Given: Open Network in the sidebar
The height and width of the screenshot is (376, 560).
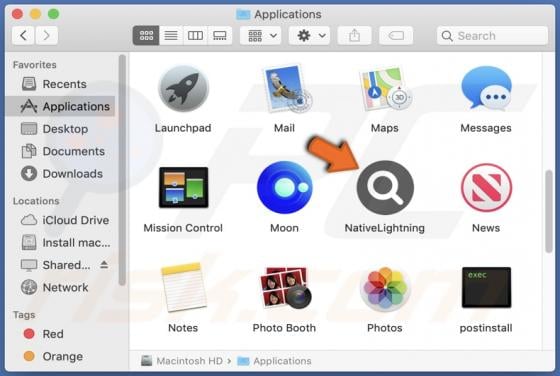Looking at the screenshot, I should (x=61, y=287).
